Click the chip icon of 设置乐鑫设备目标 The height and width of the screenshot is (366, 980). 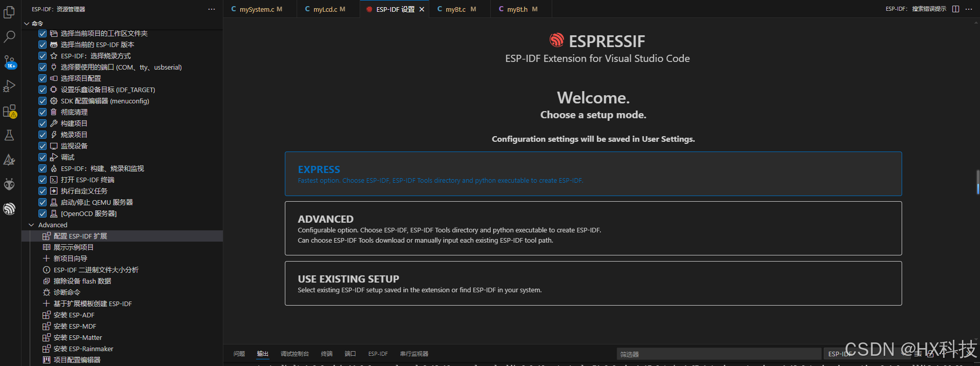(x=54, y=90)
